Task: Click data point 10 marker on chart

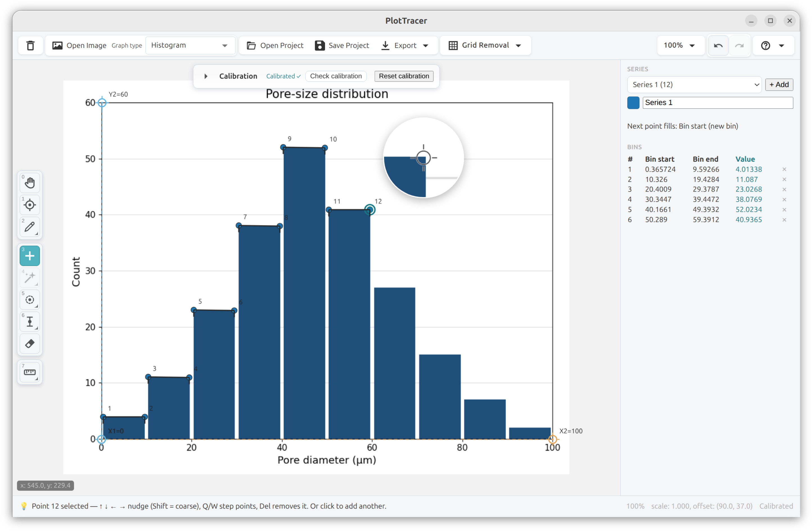Action: click(x=325, y=148)
